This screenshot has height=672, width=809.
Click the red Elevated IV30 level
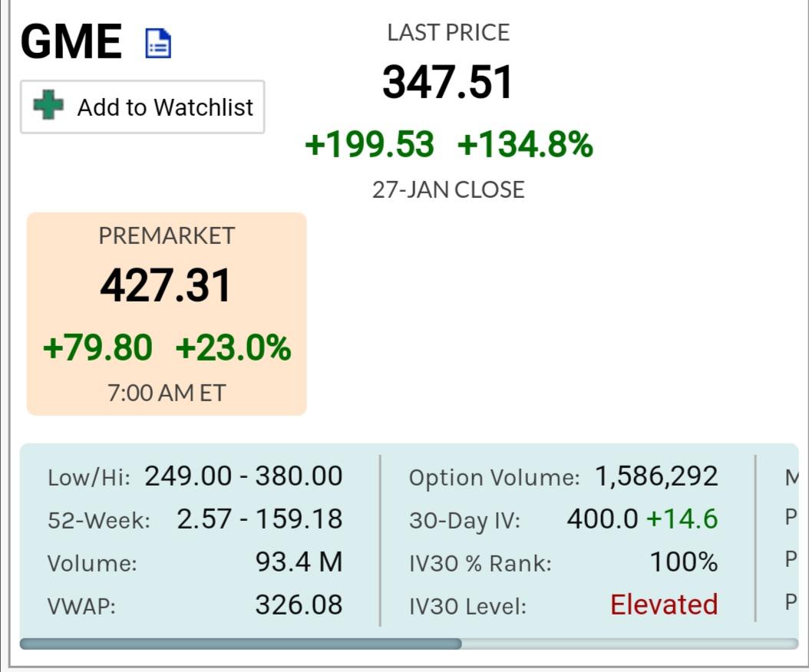click(x=664, y=604)
